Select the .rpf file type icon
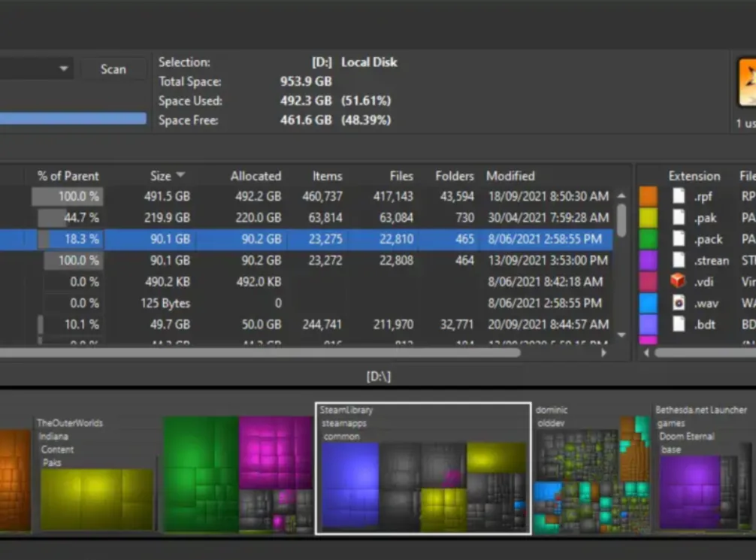The image size is (756, 560). [679, 196]
